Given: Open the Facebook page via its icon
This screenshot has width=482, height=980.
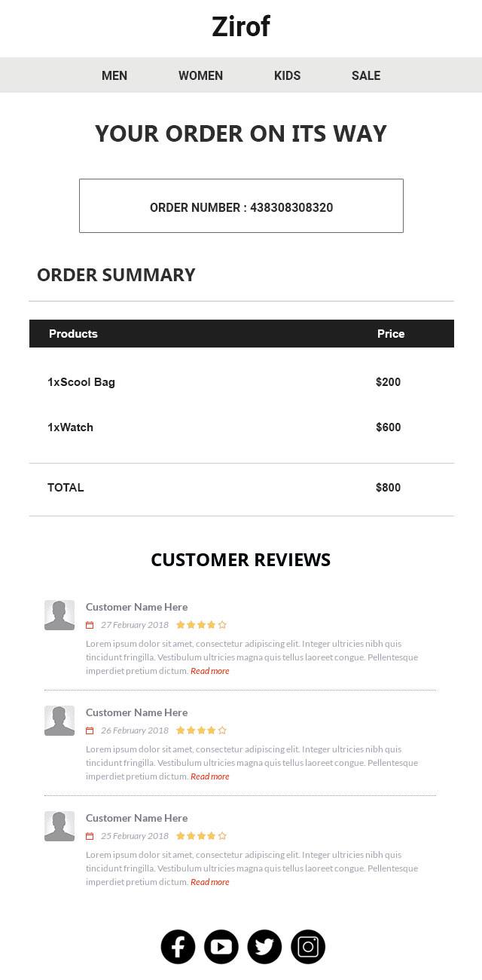Looking at the screenshot, I should tap(178, 946).
